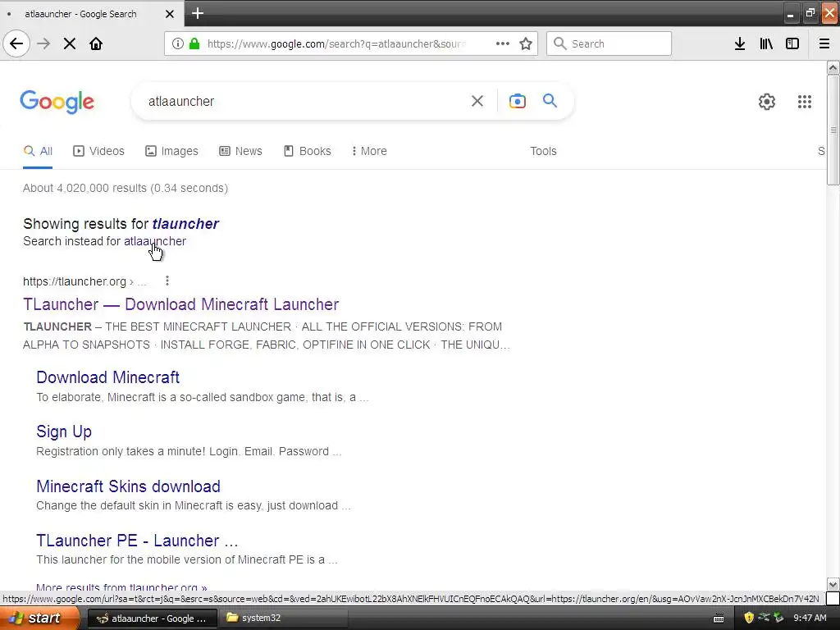Click the 9:47 AM system clock
Viewport: 840px width, 630px height.
point(810,618)
